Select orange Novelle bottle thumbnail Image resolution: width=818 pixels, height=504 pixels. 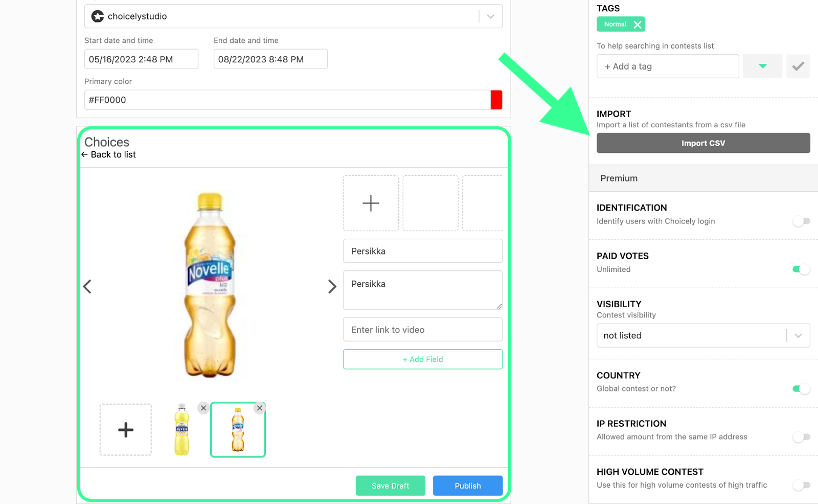tap(238, 429)
